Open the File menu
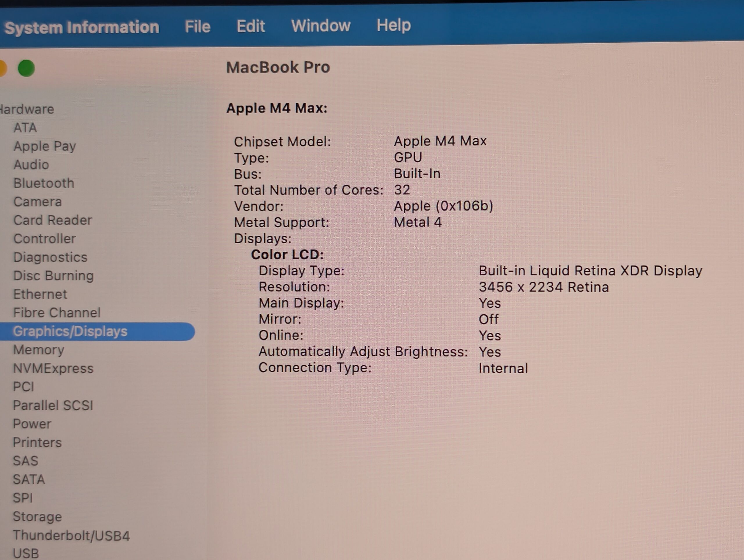 [197, 26]
